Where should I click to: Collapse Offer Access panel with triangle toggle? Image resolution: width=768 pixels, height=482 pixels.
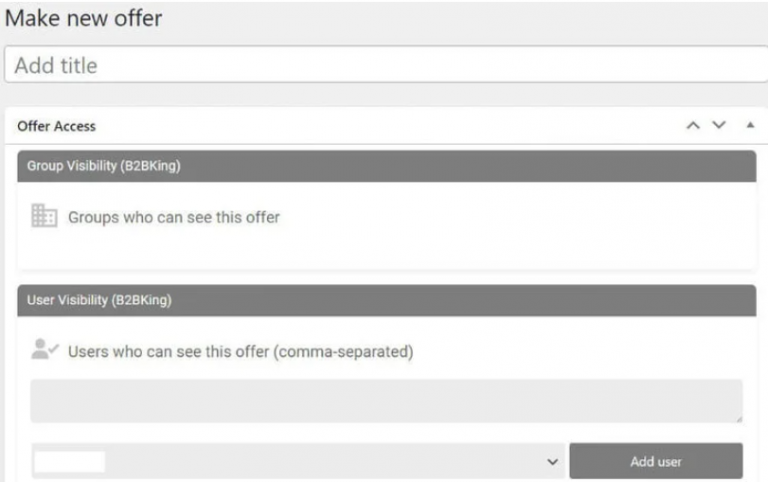pos(750,126)
